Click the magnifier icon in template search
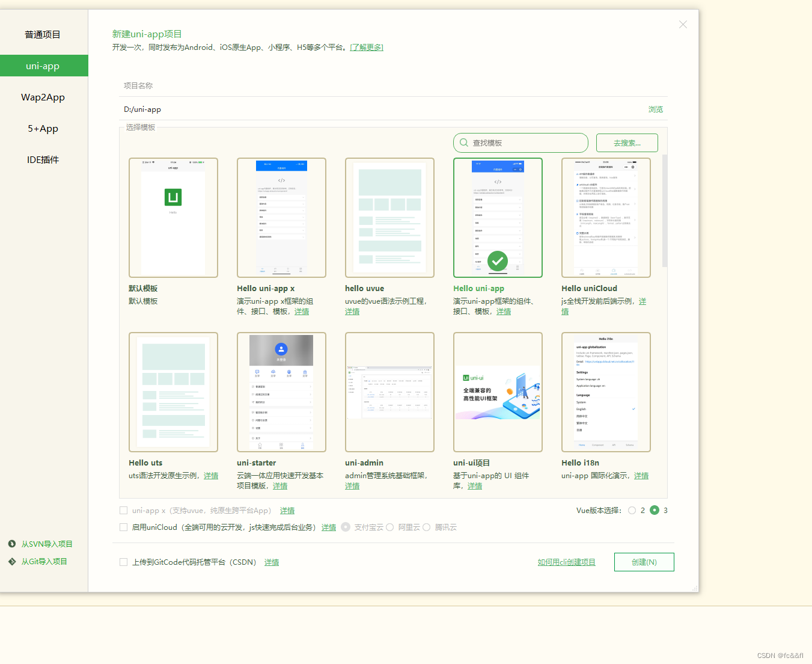812x664 pixels. pos(463,143)
